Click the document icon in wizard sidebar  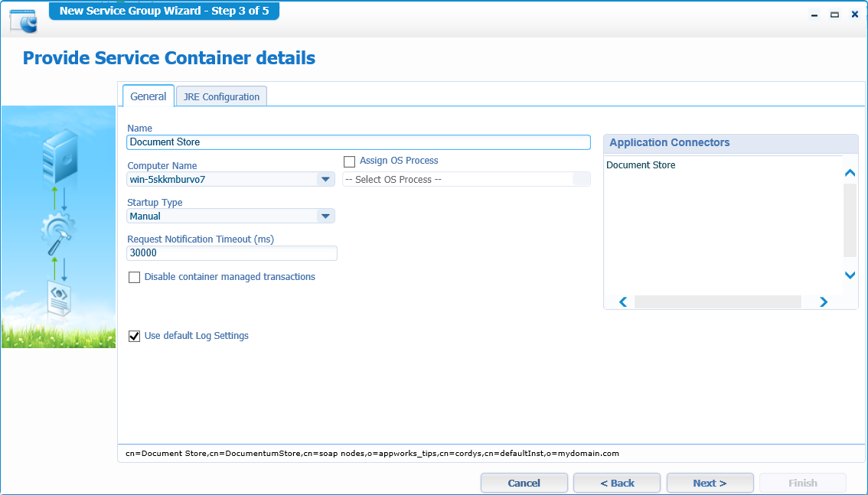[x=59, y=299]
